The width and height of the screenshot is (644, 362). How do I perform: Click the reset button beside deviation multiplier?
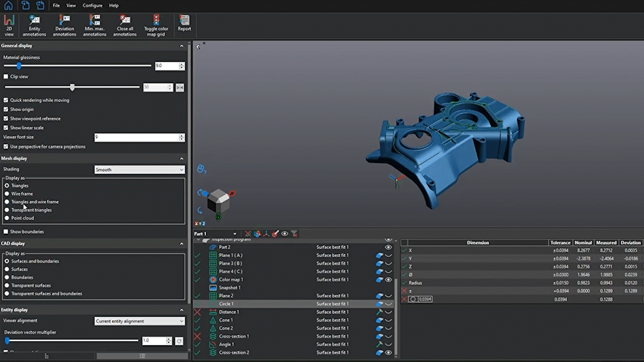tap(179, 341)
